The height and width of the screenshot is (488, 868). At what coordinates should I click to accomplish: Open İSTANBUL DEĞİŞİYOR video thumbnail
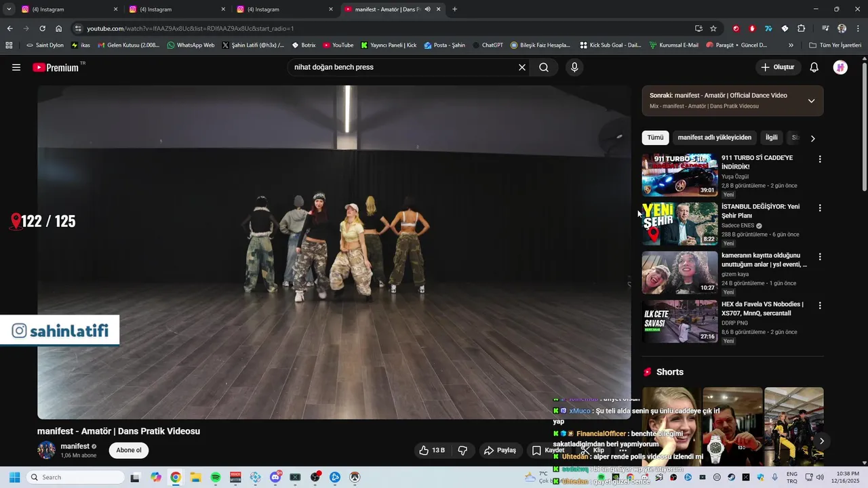pos(679,224)
